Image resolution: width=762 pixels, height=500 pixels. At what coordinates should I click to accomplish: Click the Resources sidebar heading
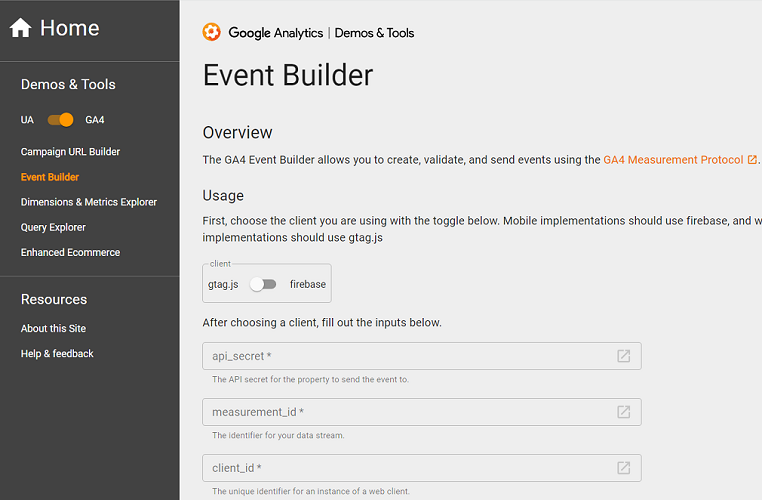(x=54, y=299)
